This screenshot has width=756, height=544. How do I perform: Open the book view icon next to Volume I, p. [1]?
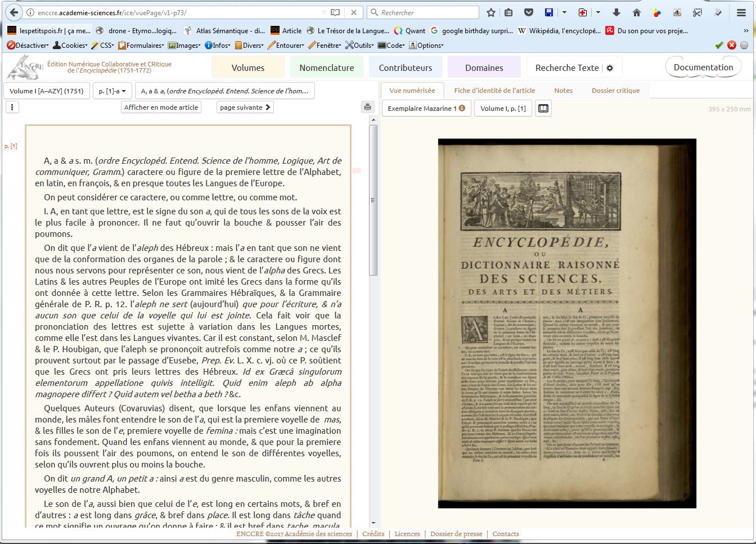click(543, 108)
